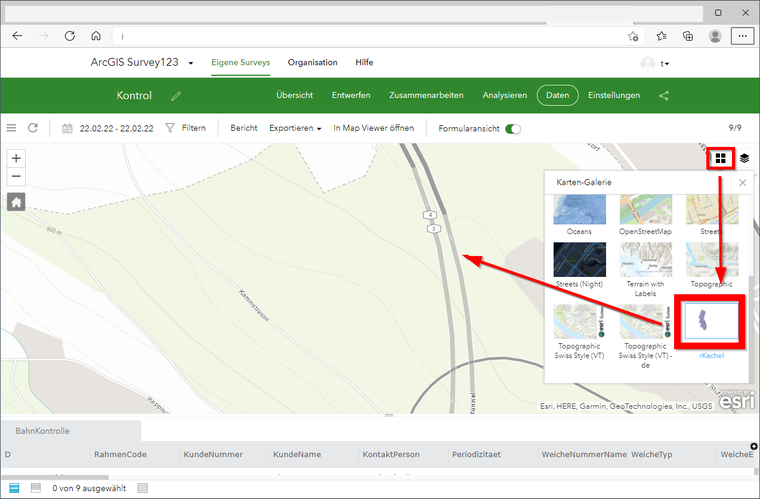Open the map layers icon
Screen dimensions: 760x499
click(744, 158)
